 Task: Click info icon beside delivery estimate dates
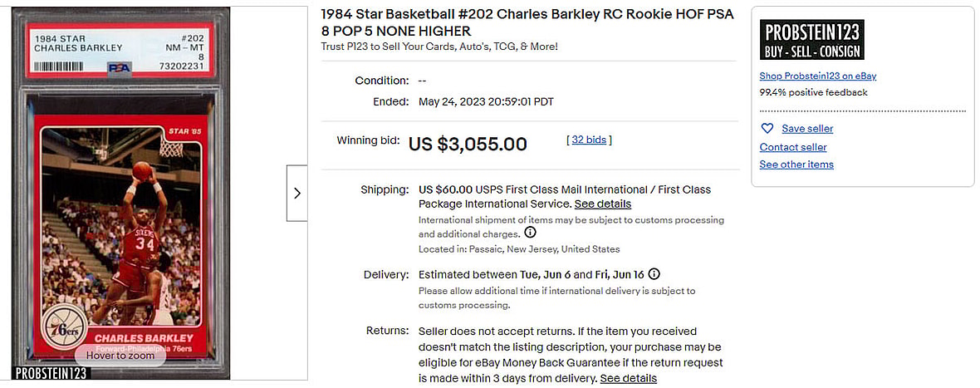tap(654, 274)
